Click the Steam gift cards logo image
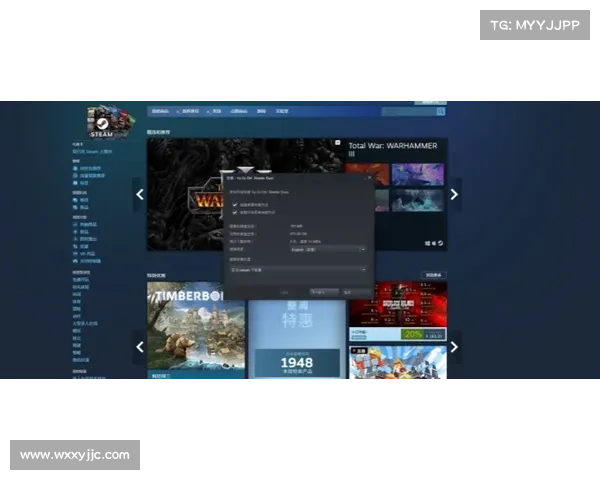 (x=111, y=121)
